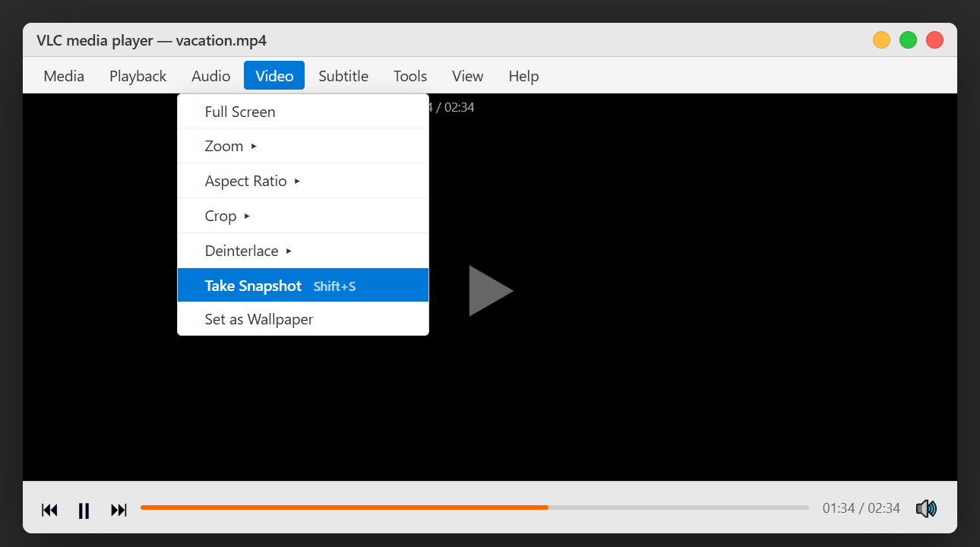Click the green maximize window button
Image resolution: width=980 pixels, height=547 pixels.
tap(908, 40)
